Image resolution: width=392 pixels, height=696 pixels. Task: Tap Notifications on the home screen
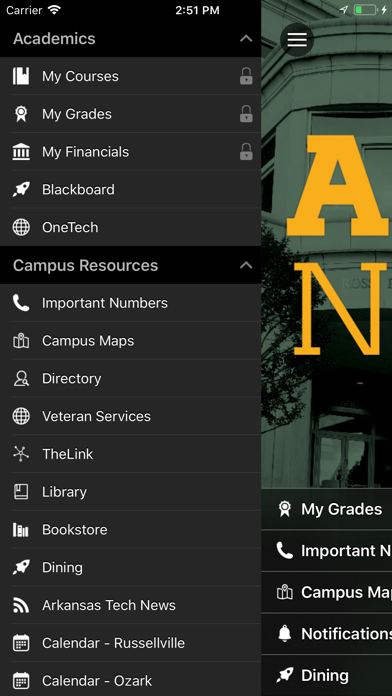point(327,634)
